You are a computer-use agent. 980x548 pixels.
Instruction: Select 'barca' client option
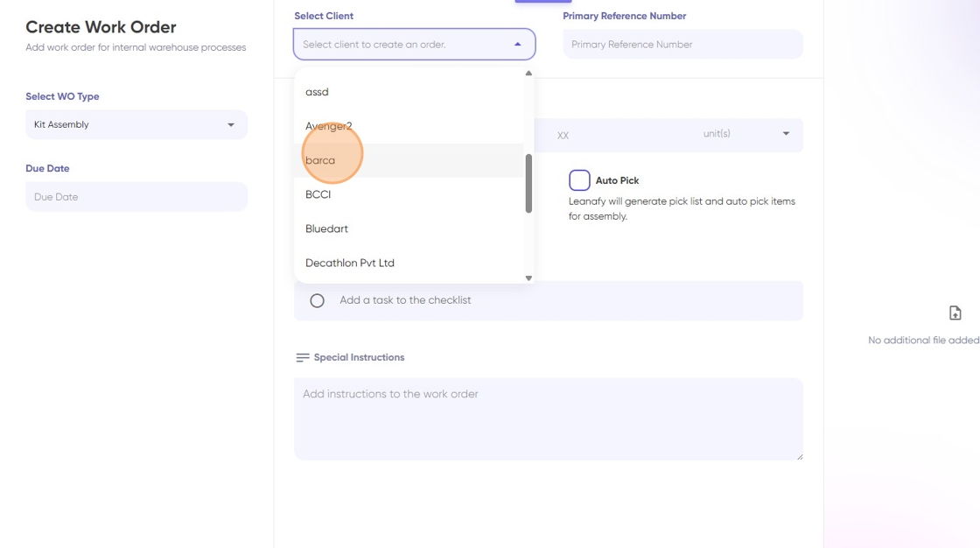[x=409, y=160]
